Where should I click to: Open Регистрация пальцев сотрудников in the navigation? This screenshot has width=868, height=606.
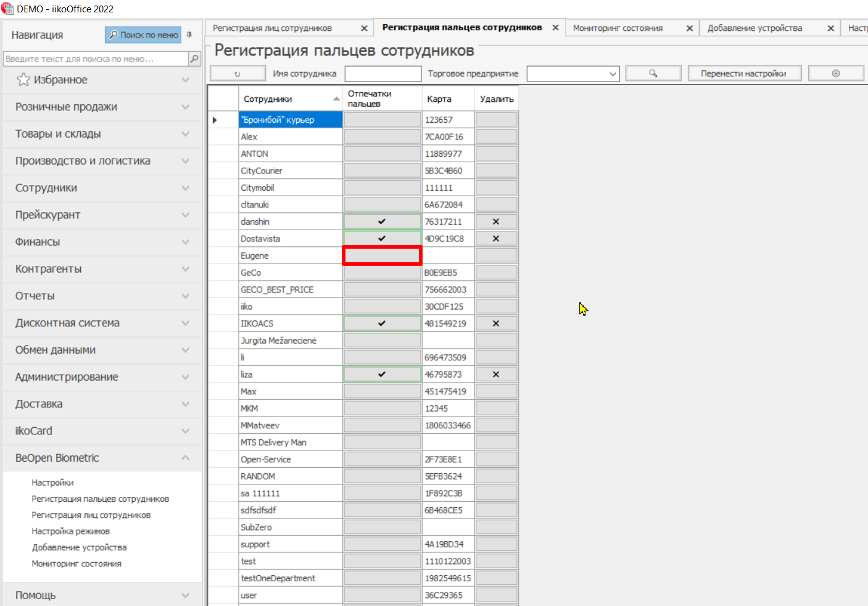pyautogui.click(x=100, y=499)
